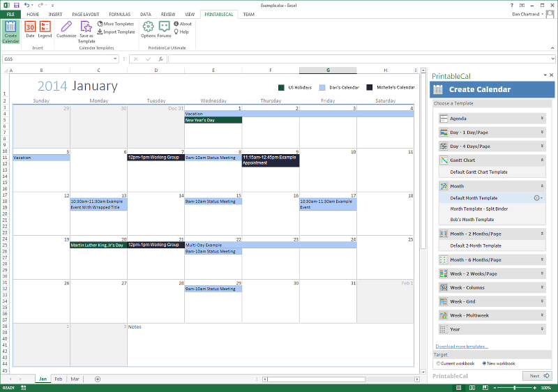
Task: Click Martin Luther King Jr's Day event
Action: pyautogui.click(x=98, y=245)
